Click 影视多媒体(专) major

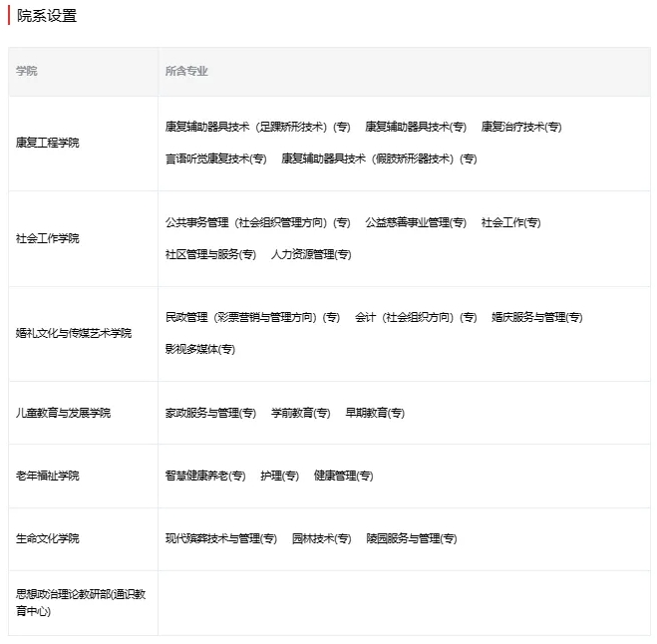tap(199, 349)
